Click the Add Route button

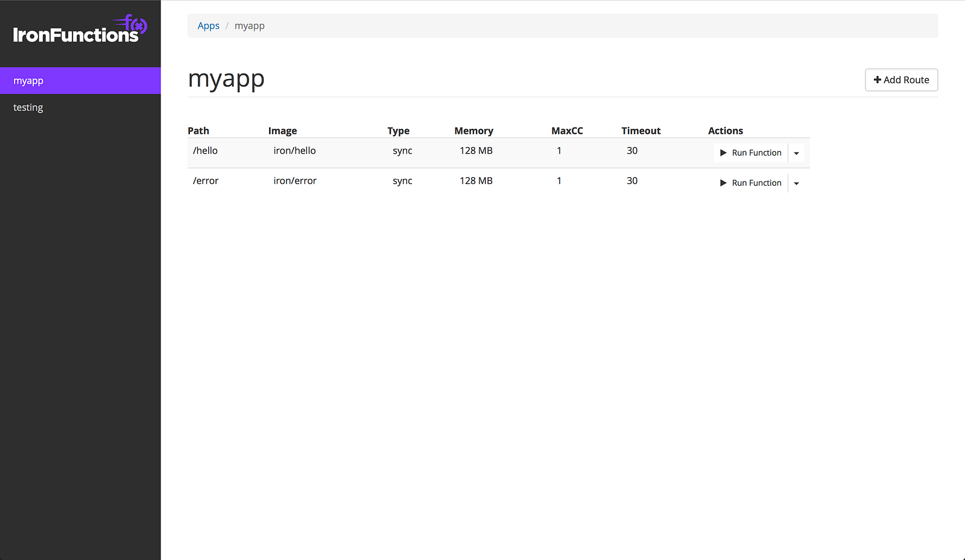[x=901, y=80]
